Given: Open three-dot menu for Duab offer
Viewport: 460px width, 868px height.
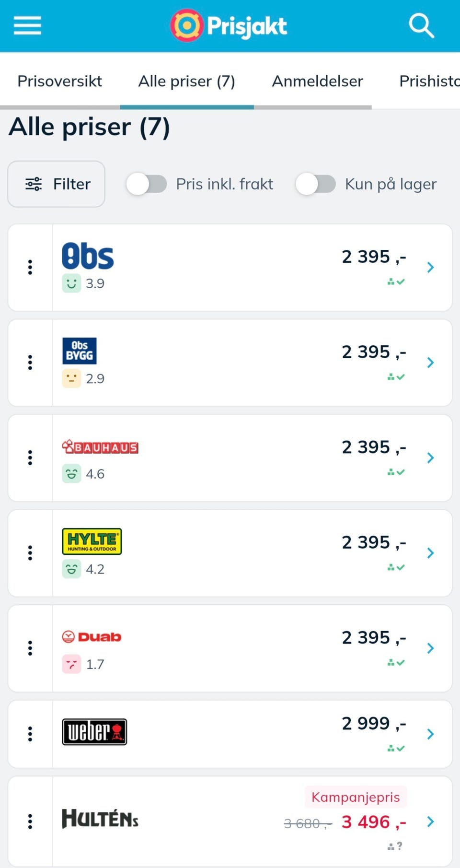Looking at the screenshot, I should tap(30, 648).
